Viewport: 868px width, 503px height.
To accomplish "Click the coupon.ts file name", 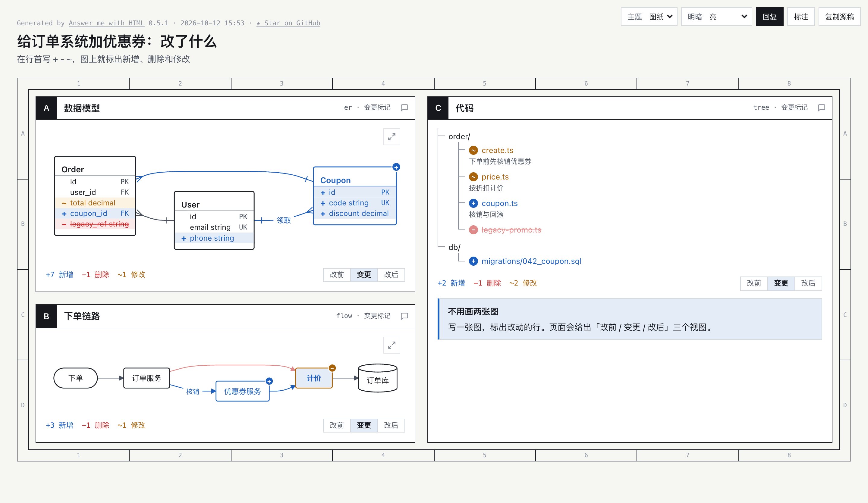I will coord(499,204).
